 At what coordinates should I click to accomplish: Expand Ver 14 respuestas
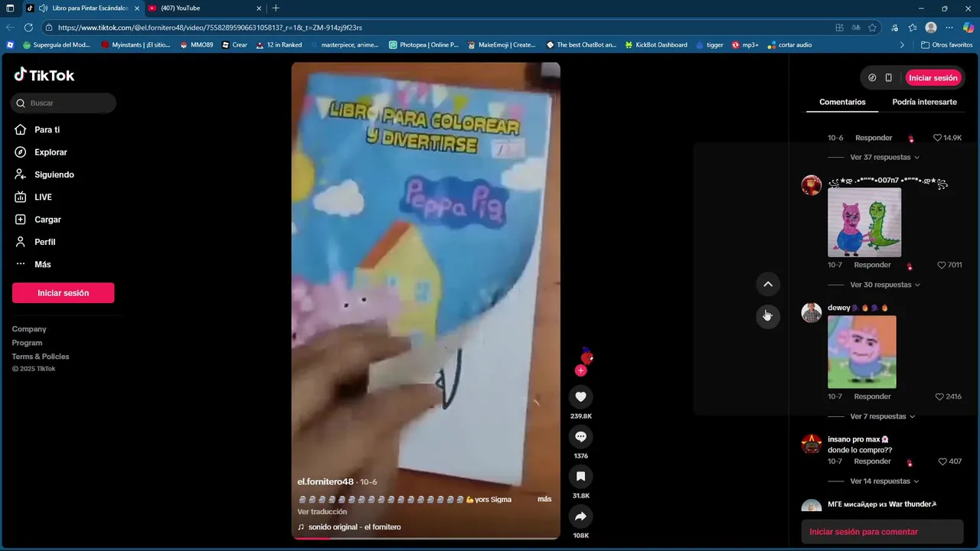884,481
